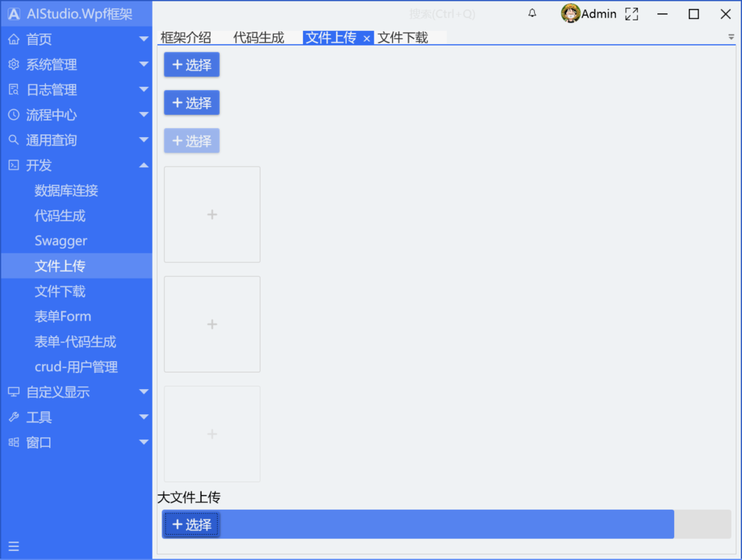
Task: Close the 文件上传 tab
Action: (367, 38)
